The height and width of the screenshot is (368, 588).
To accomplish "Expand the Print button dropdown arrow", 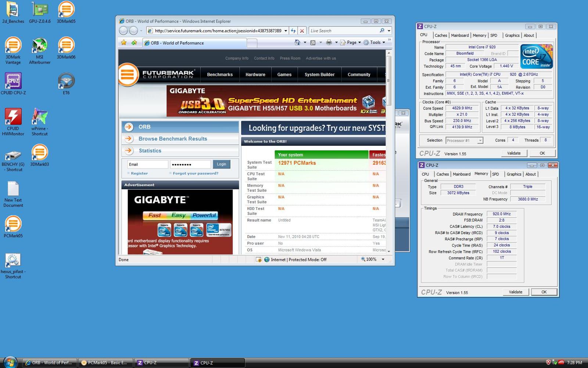I will [336, 42].
